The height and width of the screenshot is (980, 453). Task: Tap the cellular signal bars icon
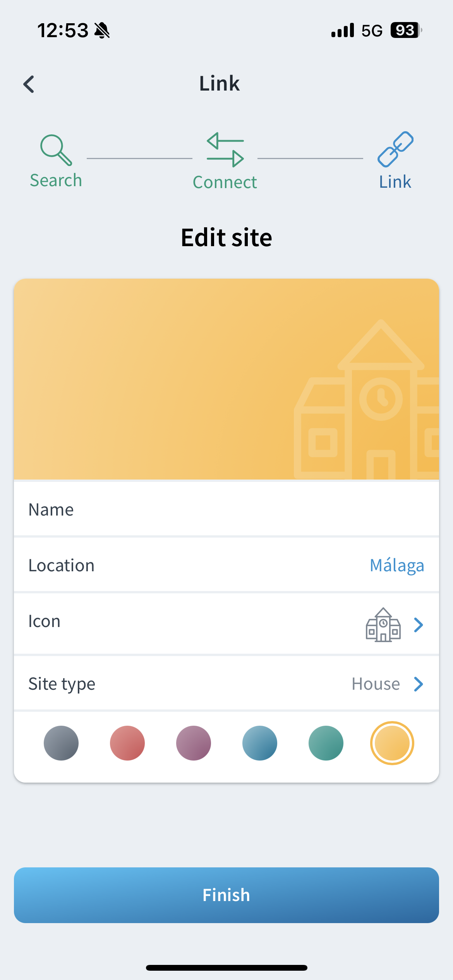(x=342, y=30)
